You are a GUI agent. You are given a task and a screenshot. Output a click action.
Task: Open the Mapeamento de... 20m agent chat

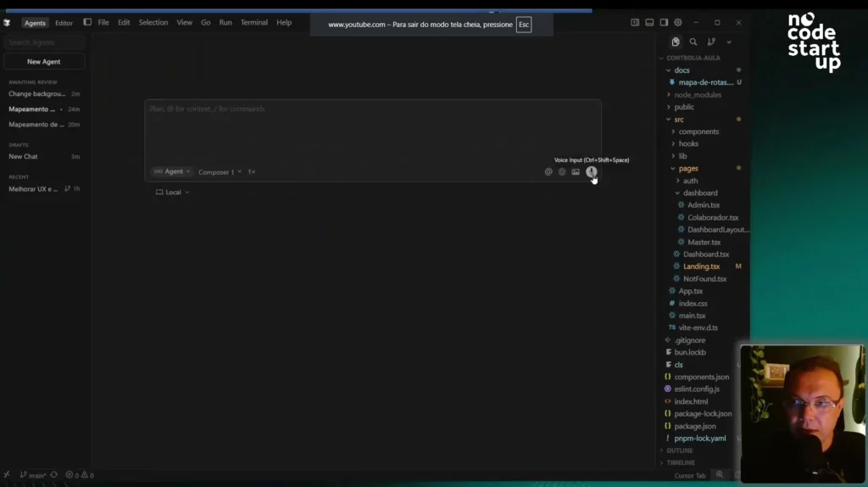pos(44,125)
